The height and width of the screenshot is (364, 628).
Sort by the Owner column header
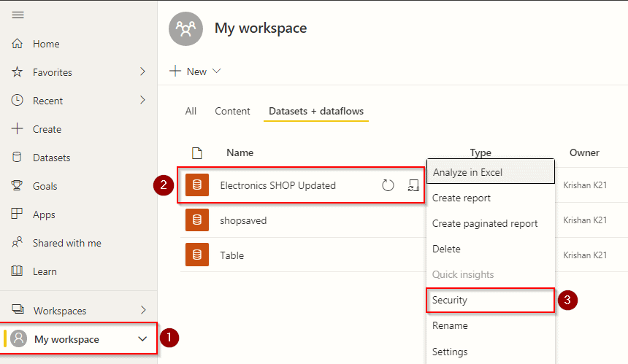[584, 152]
